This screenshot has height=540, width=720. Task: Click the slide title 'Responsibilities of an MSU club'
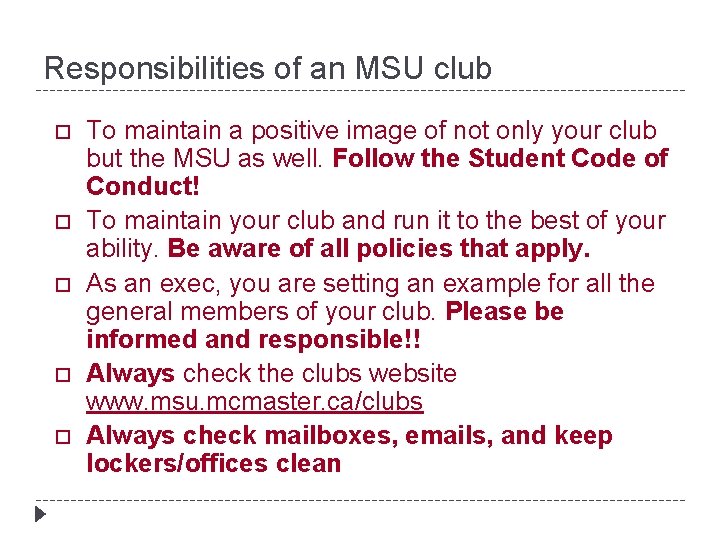pos(268,68)
